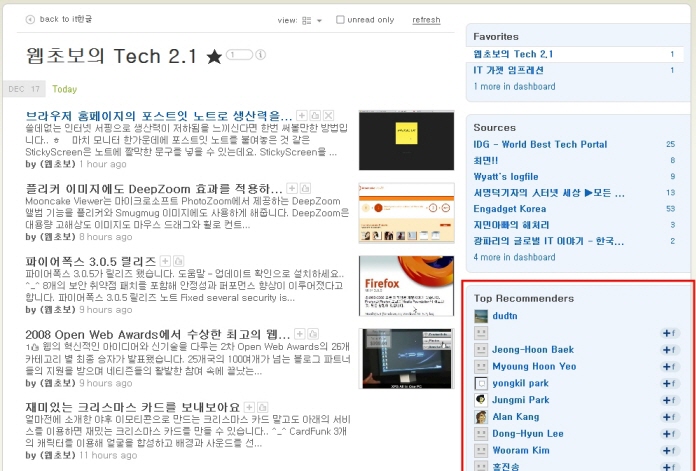Open the Mooncake Viewer article thumbnail

point(406,213)
